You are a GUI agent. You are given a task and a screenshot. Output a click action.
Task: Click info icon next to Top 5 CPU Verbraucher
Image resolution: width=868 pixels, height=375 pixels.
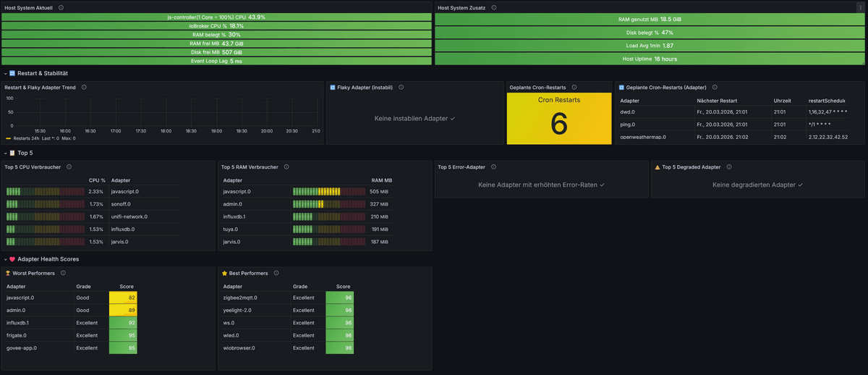[x=69, y=167]
